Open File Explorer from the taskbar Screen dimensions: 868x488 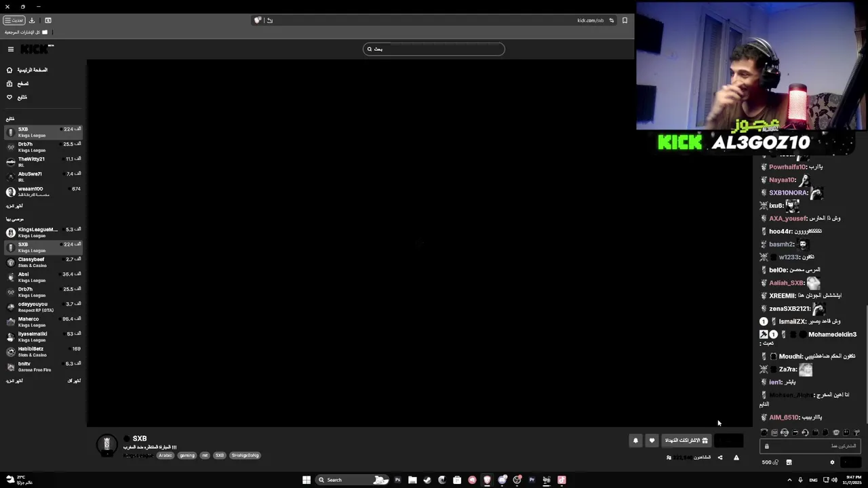[x=412, y=480]
